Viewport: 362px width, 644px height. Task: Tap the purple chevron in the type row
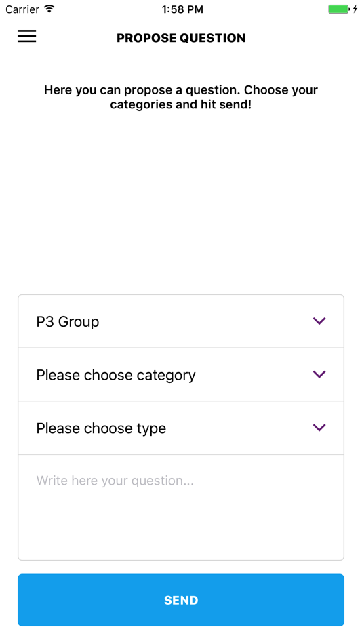pyautogui.click(x=319, y=428)
